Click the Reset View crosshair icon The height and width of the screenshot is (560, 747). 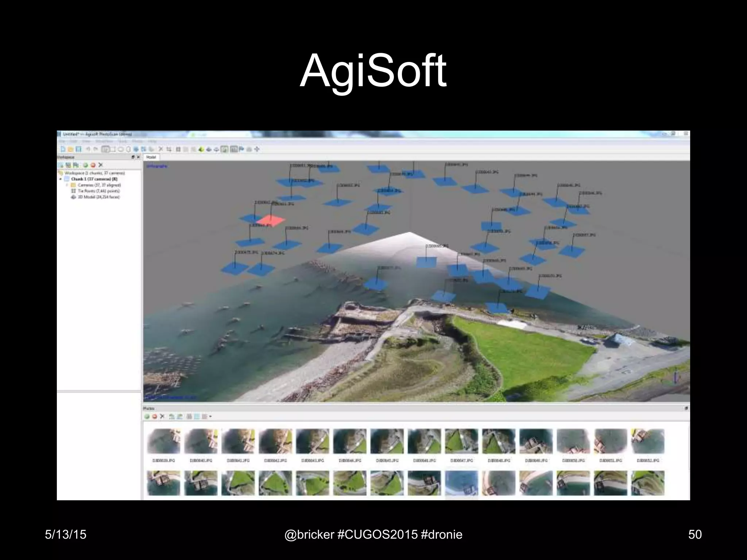click(x=257, y=149)
